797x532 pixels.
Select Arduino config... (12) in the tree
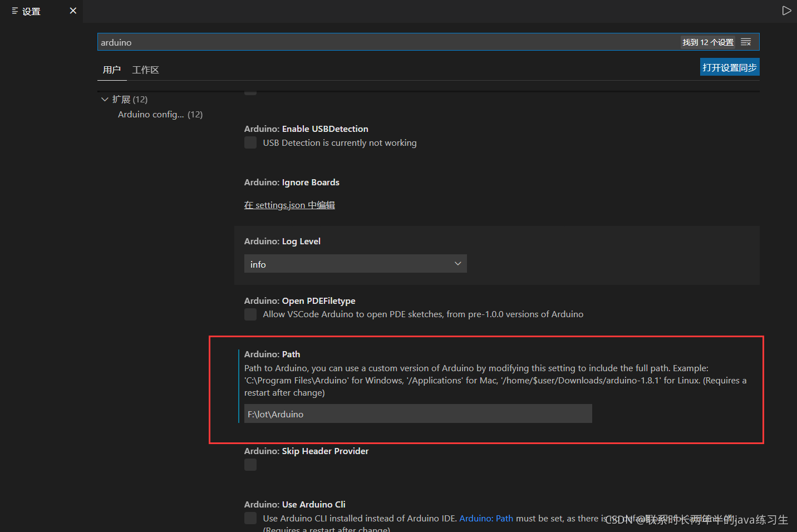pos(160,114)
